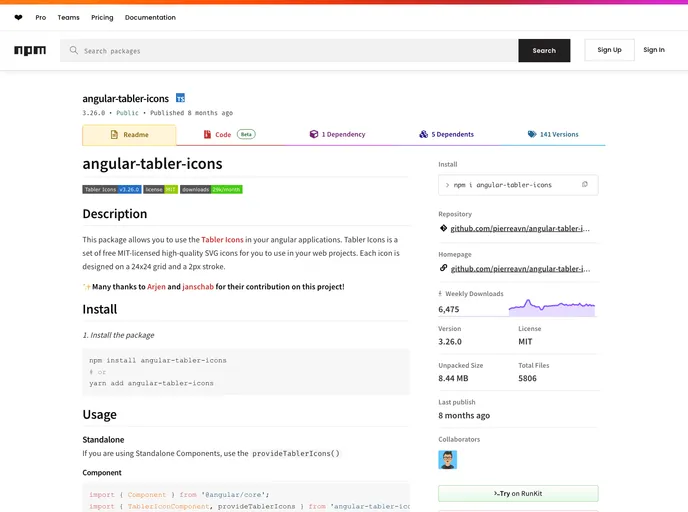Screen dimensions: 688x512
Task: Follow the Tabler Icons red link
Action: 222,240
